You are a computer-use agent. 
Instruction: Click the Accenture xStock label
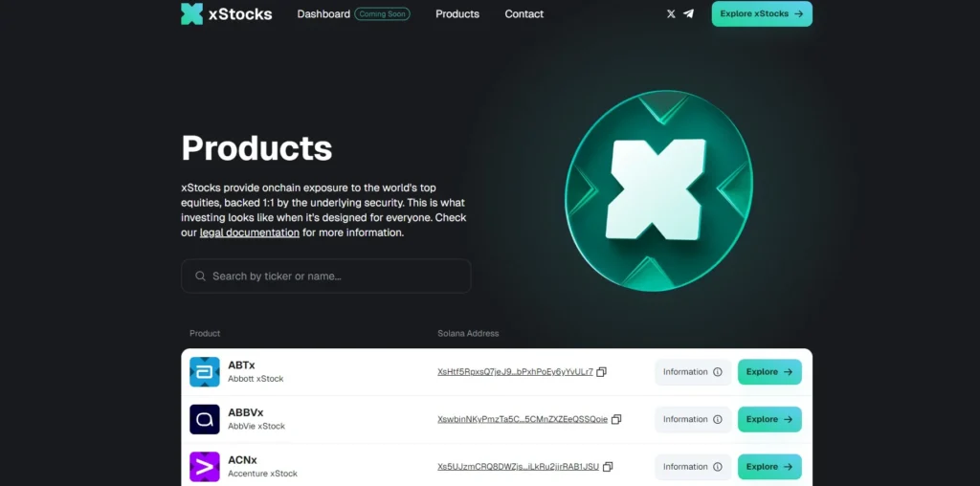[262, 474]
